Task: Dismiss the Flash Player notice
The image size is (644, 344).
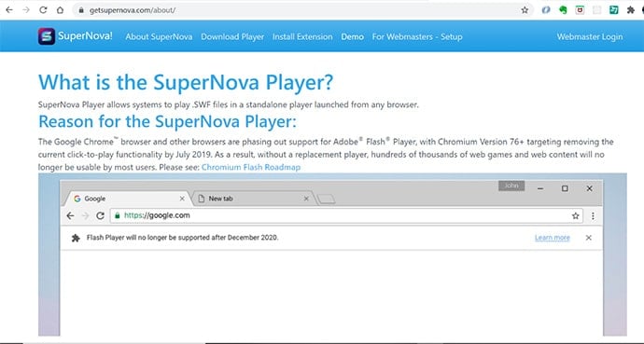Action: pyautogui.click(x=589, y=238)
